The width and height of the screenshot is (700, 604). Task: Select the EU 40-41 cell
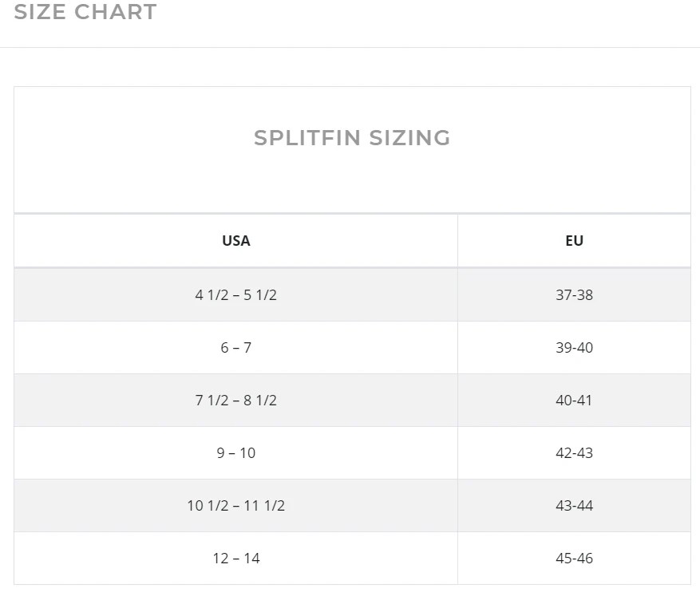coord(574,400)
